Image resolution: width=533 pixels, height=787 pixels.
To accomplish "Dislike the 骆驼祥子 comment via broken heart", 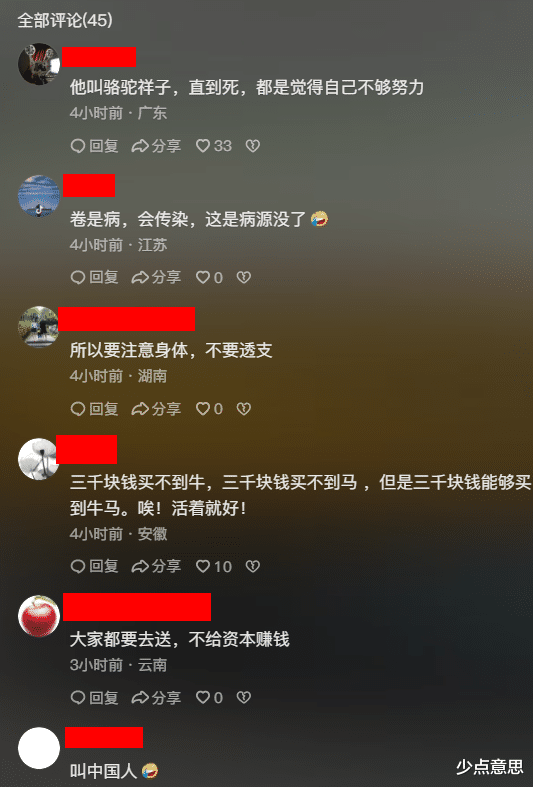I will pyautogui.click(x=252, y=146).
